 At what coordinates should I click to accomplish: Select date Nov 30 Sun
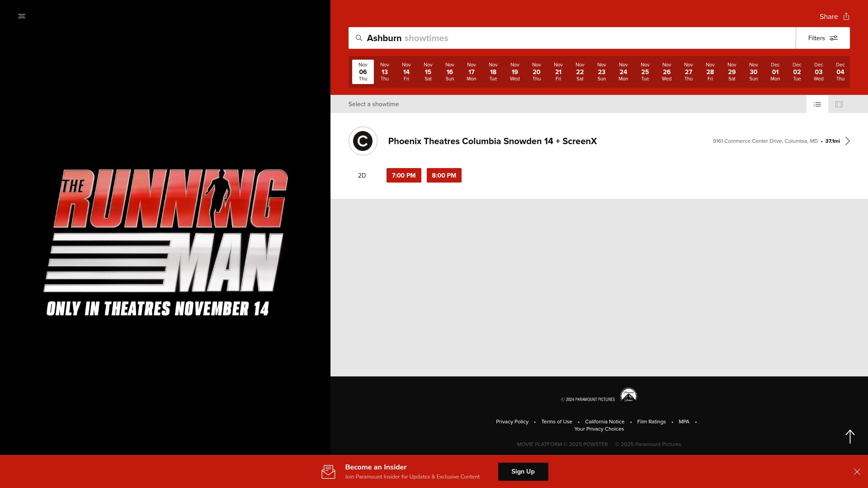pyautogui.click(x=754, y=72)
